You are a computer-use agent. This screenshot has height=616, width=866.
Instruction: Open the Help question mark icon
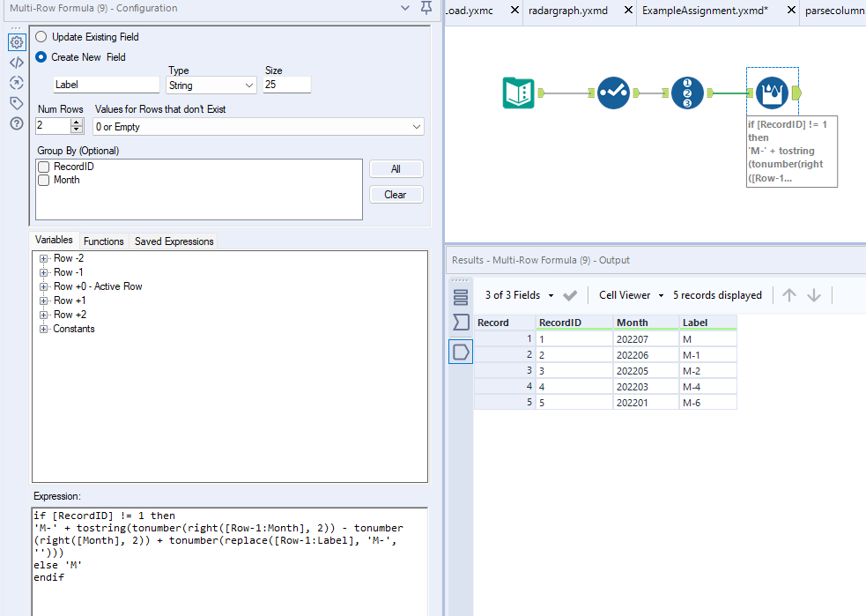click(16, 122)
